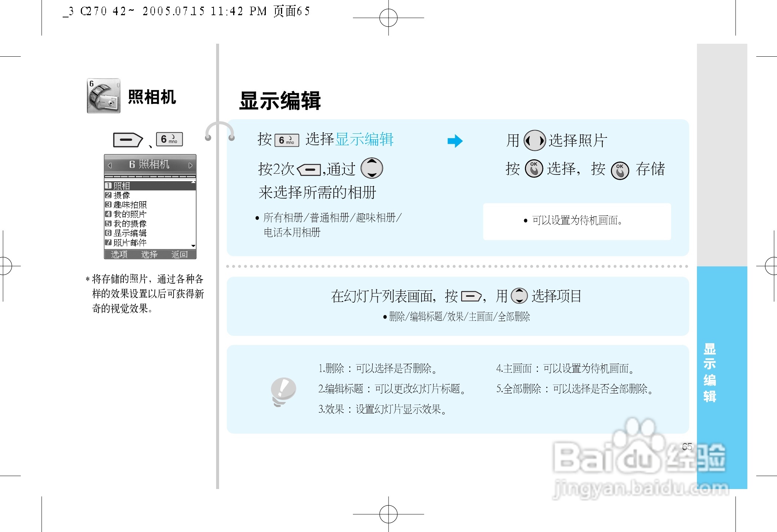The width and height of the screenshot is (777, 532).
Task: Select menu item 4 我的照片
Action: tap(130, 214)
